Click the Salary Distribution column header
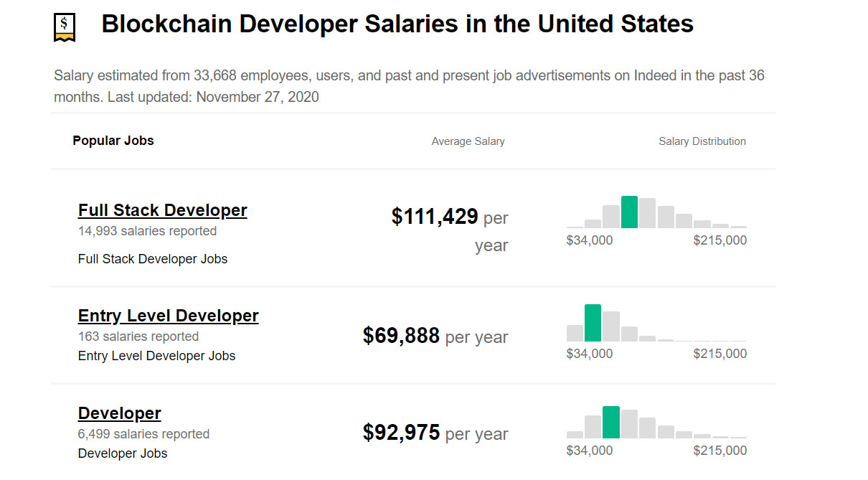Viewport: 868px width, 480px height. pos(702,141)
